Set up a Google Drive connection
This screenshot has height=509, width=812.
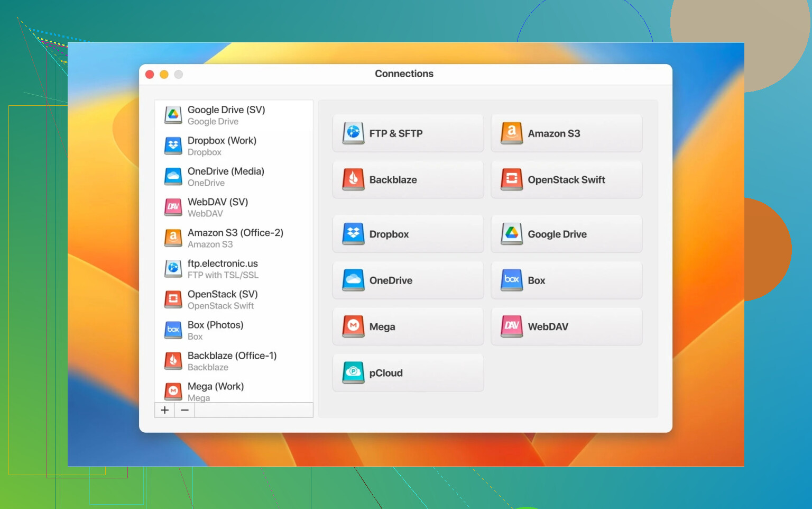click(x=566, y=234)
